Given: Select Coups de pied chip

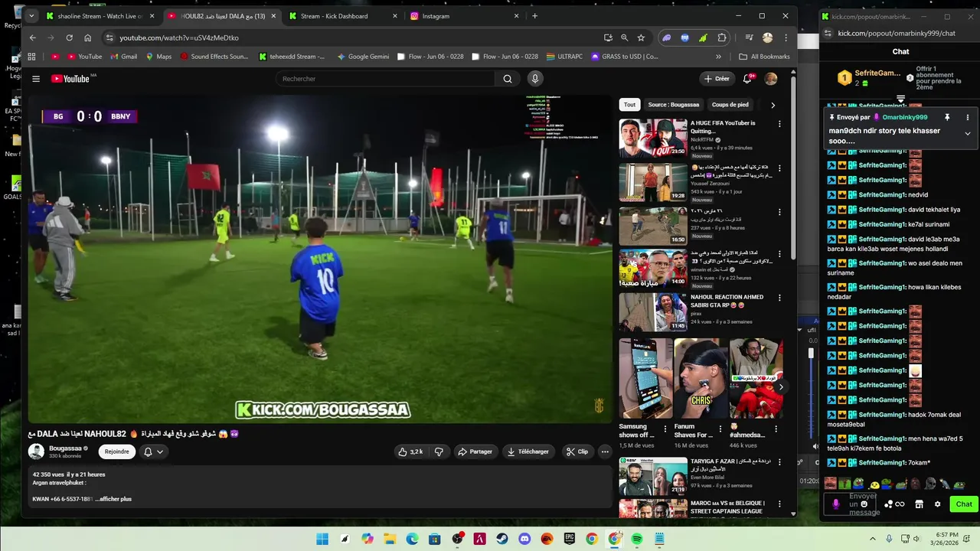Looking at the screenshot, I should pyautogui.click(x=730, y=105).
